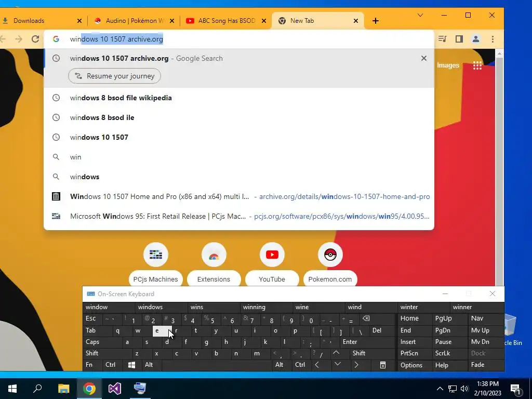Open the YouTube shortcut icon

(x=272, y=255)
